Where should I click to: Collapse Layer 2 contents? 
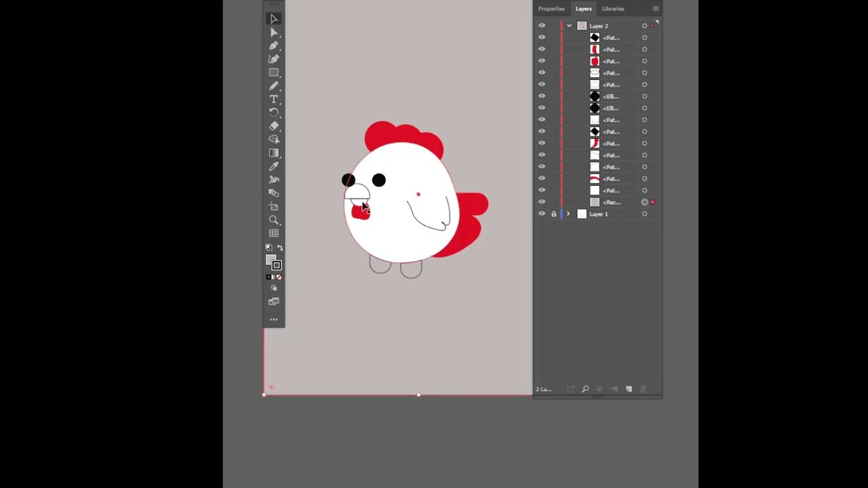pyautogui.click(x=569, y=26)
